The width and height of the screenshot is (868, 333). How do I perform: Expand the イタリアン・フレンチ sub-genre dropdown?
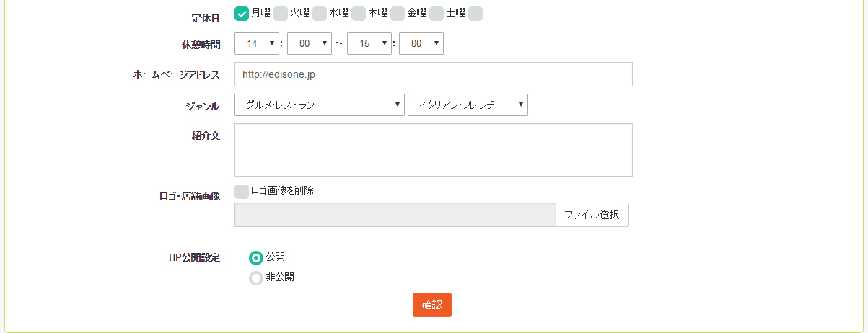(x=468, y=105)
